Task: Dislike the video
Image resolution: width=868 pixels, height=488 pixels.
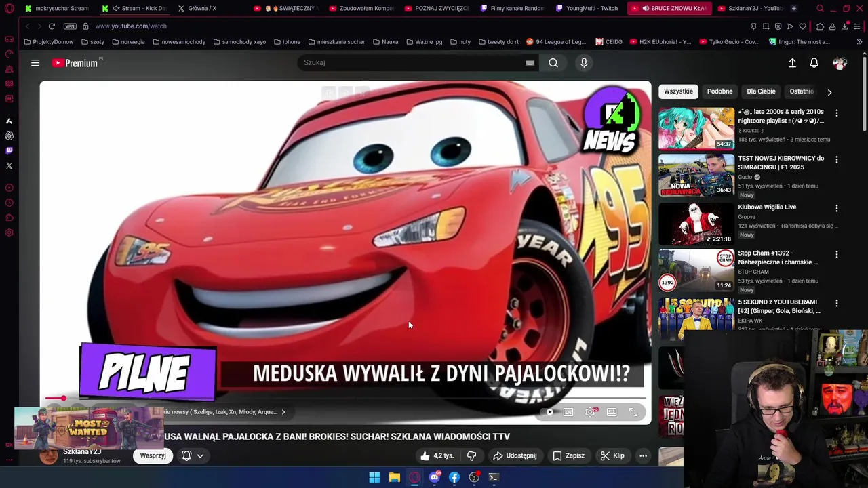Action: tap(472, 456)
